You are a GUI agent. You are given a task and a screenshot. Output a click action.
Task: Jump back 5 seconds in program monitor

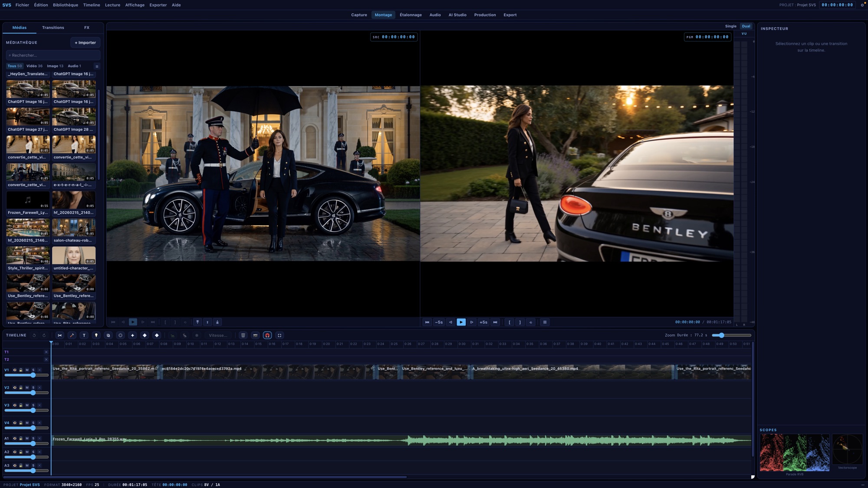pyautogui.click(x=439, y=322)
